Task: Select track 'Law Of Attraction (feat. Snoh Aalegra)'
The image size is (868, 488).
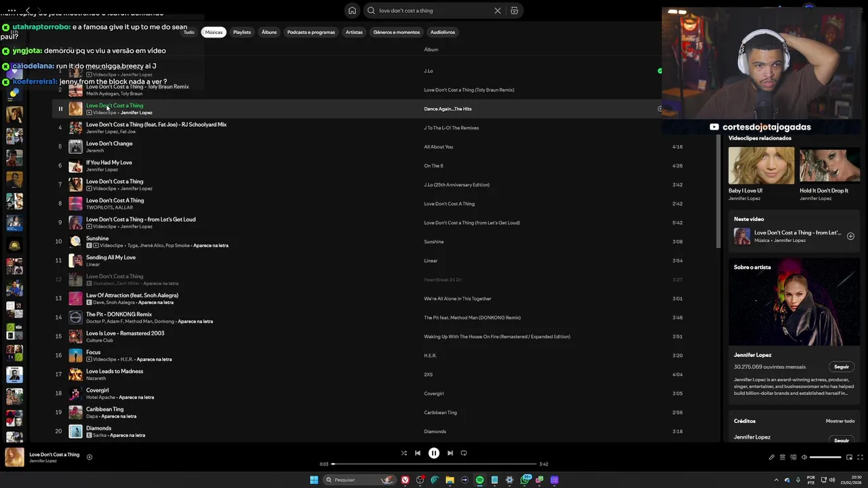Action: [x=132, y=296]
